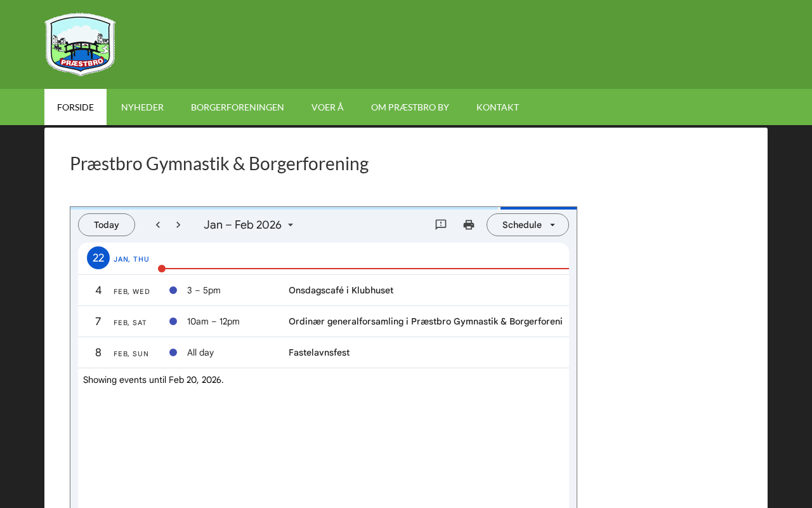Open the calendar feedback icon
Viewport: 812px width, 508px height.
click(x=441, y=225)
